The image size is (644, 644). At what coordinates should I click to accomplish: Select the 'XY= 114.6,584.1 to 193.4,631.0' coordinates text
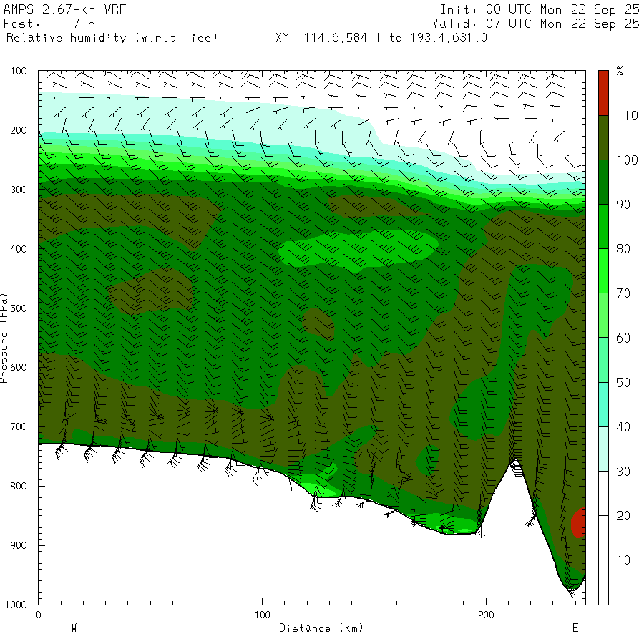click(x=381, y=38)
